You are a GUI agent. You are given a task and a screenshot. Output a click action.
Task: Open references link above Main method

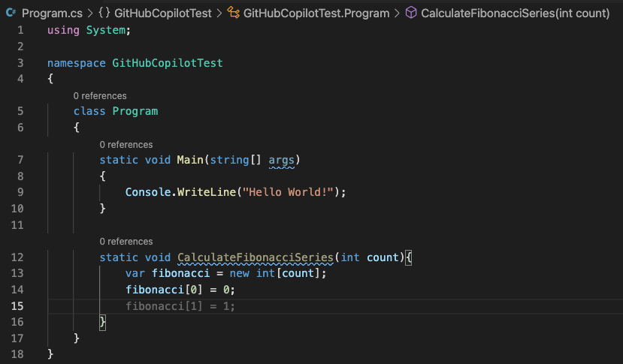pos(126,145)
